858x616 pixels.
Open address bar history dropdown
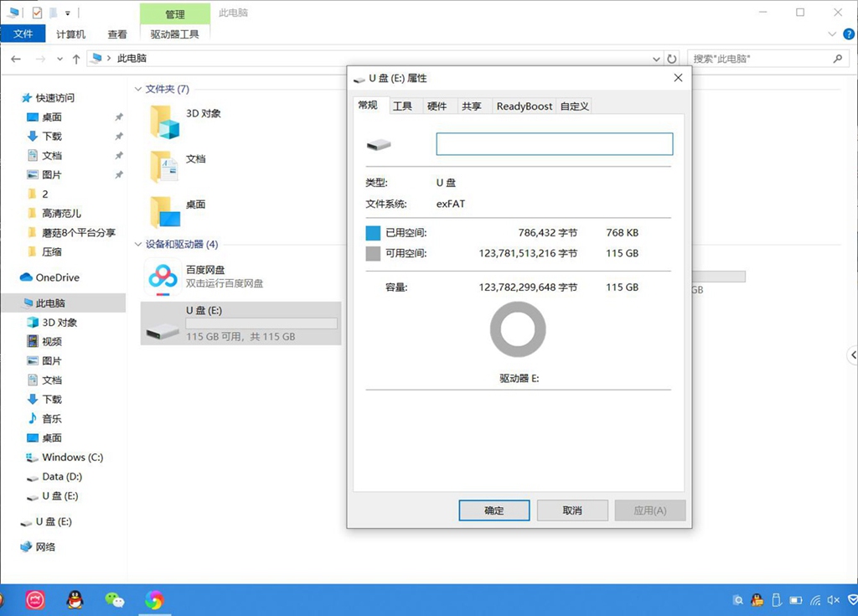(656, 59)
